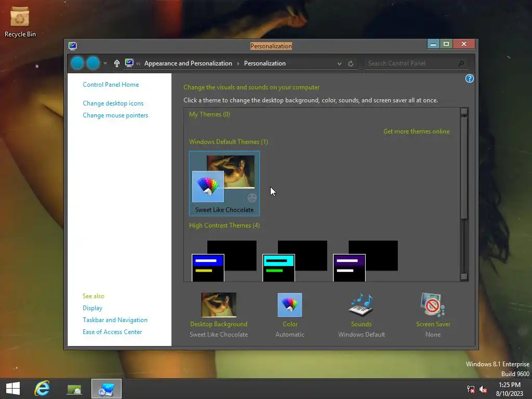Click the Back navigation button

click(x=77, y=63)
